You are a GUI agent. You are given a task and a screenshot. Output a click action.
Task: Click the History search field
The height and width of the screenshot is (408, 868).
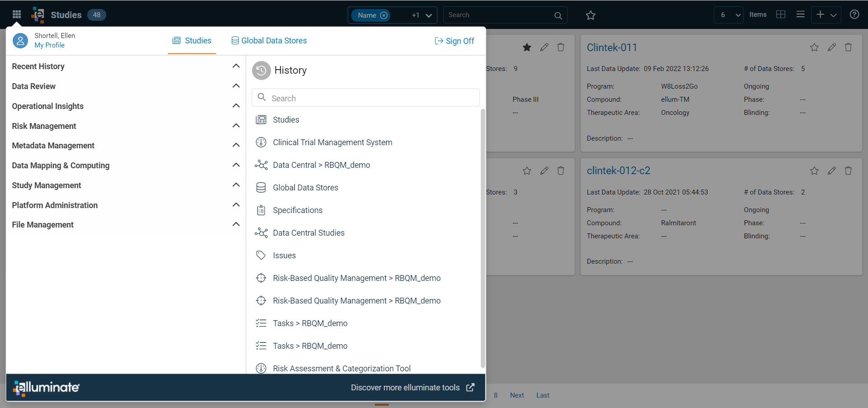click(366, 98)
